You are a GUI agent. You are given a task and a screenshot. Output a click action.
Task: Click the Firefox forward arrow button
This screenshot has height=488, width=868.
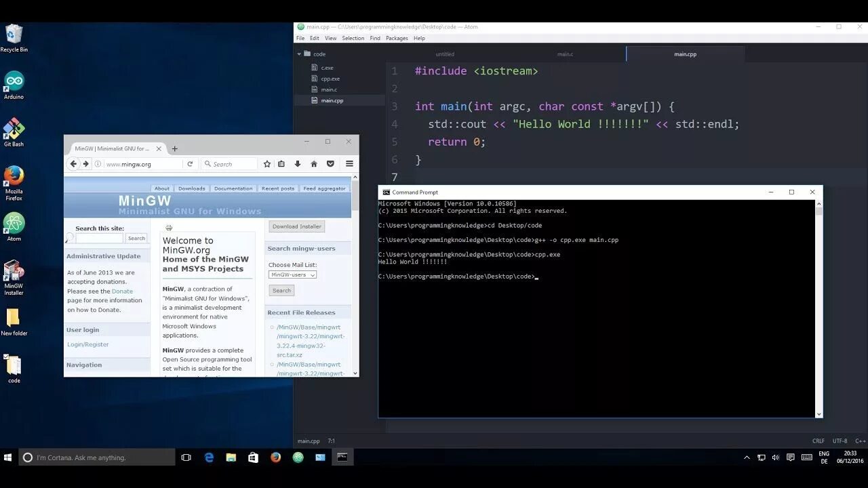click(85, 164)
